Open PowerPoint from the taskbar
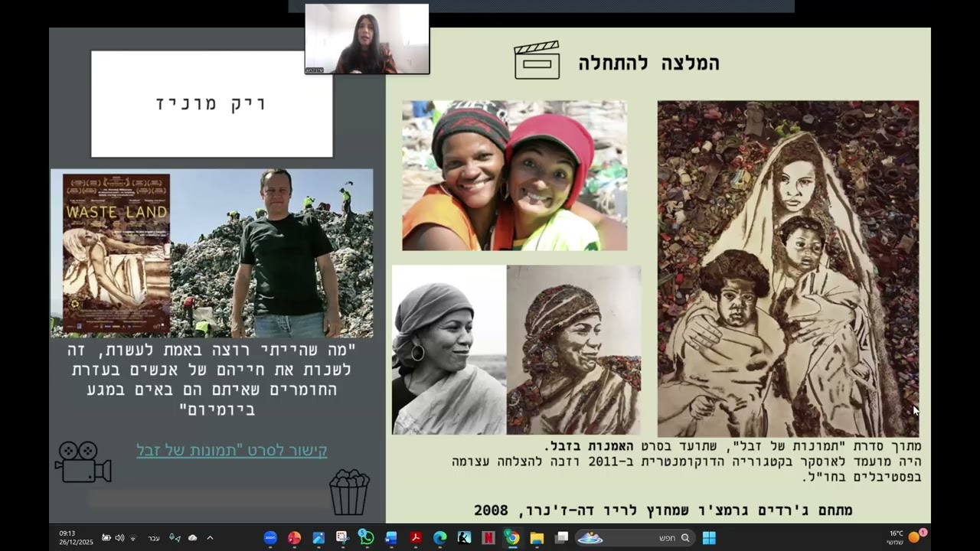The height and width of the screenshot is (551, 980). 295,538
